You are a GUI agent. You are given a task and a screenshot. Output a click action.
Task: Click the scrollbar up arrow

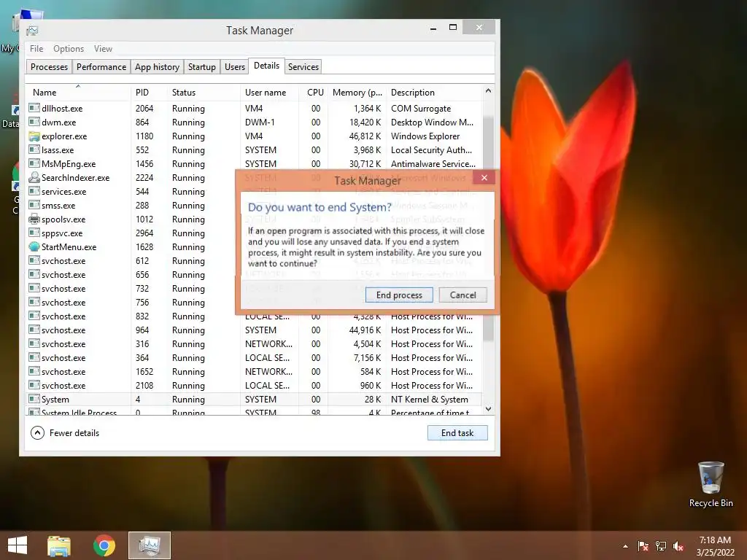click(488, 90)
